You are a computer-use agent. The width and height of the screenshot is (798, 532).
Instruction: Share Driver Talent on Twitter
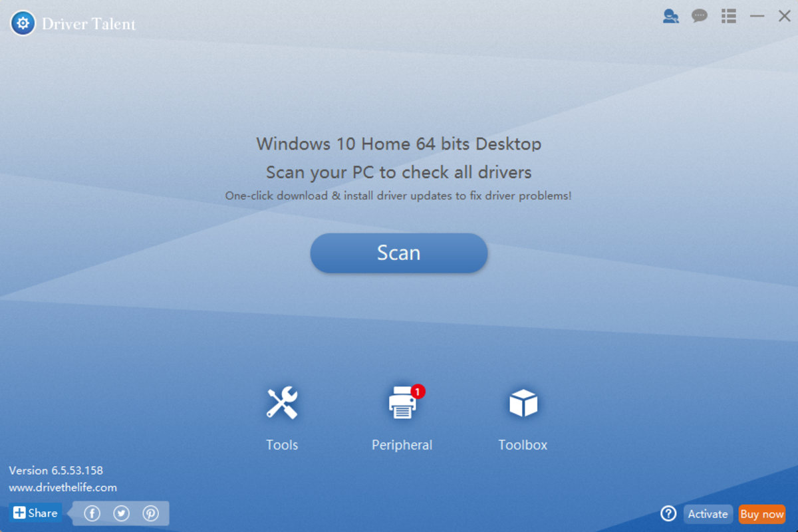121,513
